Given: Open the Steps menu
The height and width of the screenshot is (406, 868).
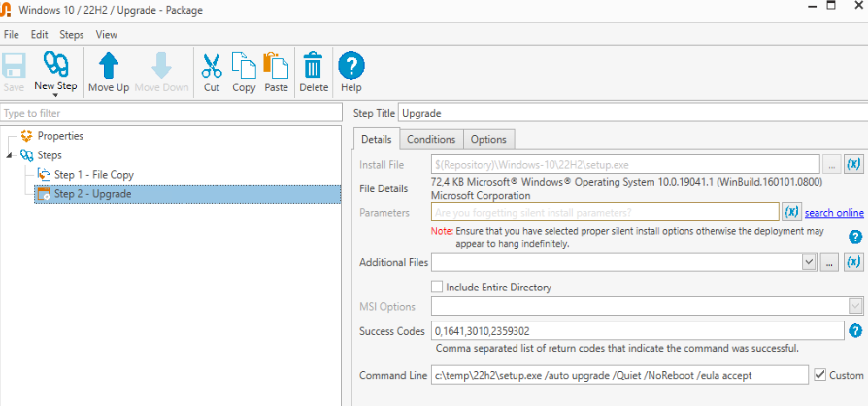Looking at the screenshot, I should coord(72,34).
